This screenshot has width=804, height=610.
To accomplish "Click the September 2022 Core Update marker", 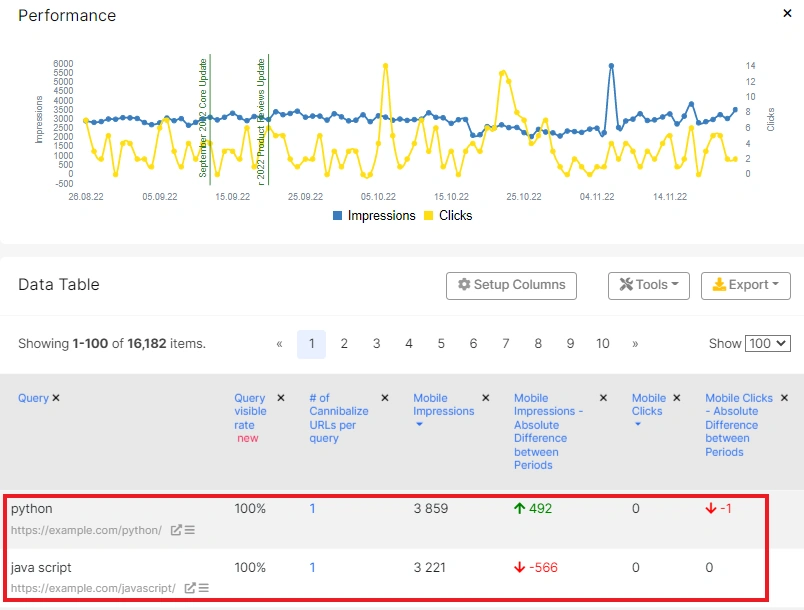I will [210, 120].
